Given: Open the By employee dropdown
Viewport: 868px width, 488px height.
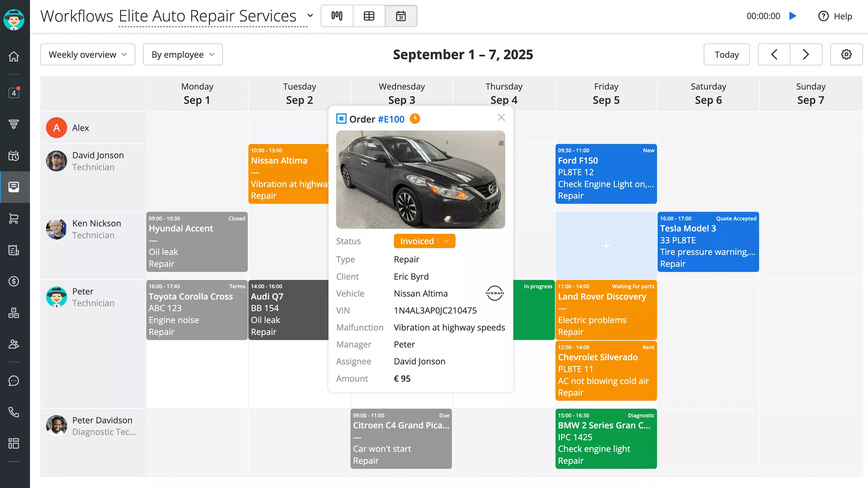Looking at the screenshot, I should tap(182, 54).
